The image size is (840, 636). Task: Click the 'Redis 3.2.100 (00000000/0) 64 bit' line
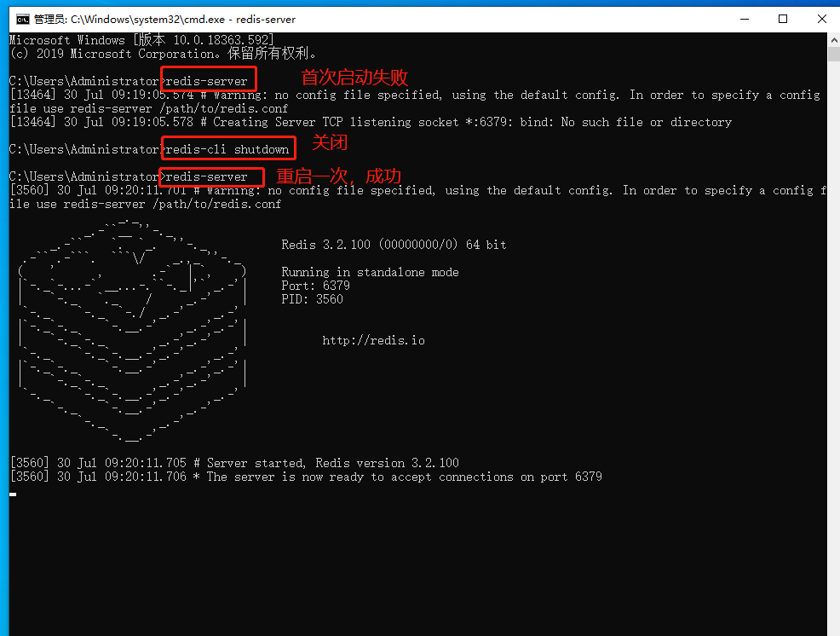coord(394,245)
